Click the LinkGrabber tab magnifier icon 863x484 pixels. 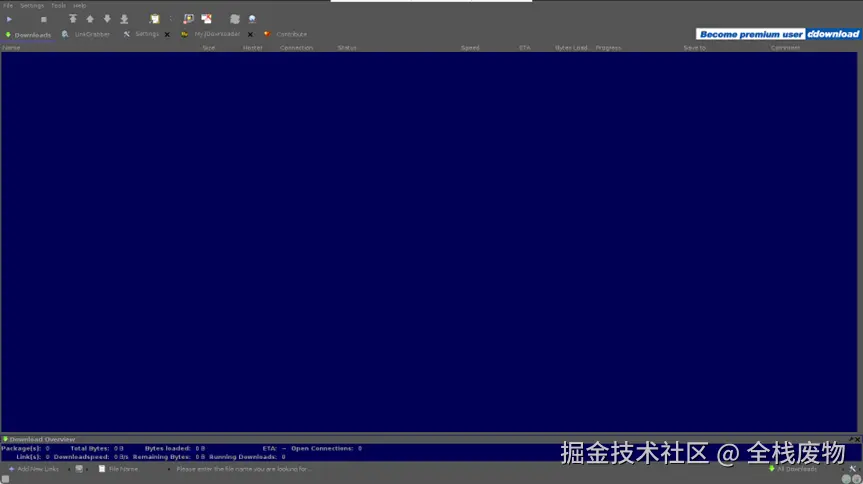tap(65, 34)
